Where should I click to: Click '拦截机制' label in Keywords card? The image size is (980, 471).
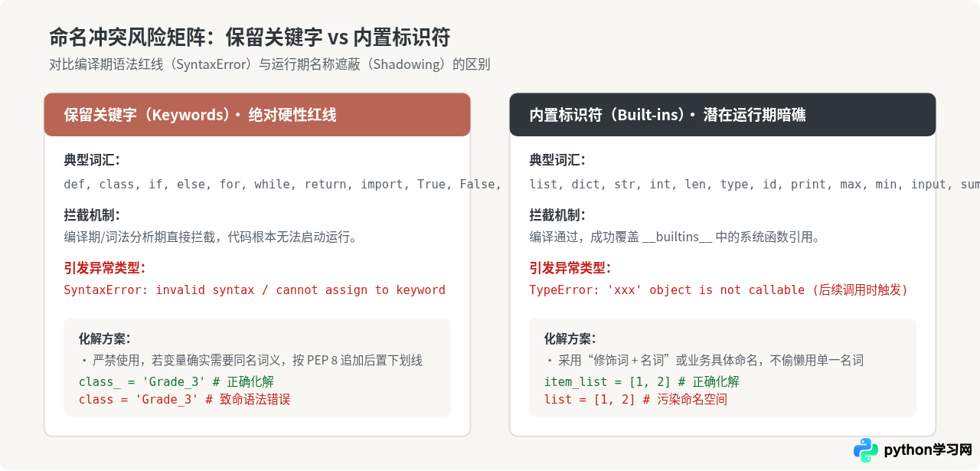pos(92,215)
